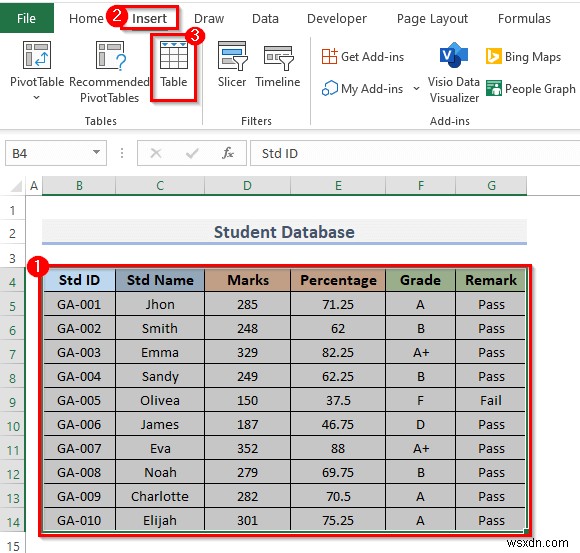Select the Fail remark cell
Image resolution: width=580 pixels, height=553 pixels.
click(x=491, y=400)
